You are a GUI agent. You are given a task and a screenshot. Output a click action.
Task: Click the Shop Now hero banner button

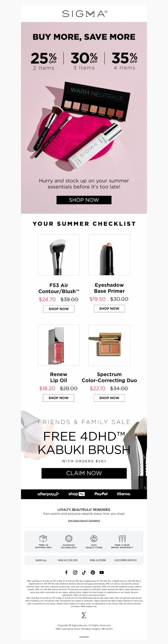tap(84, 200)
